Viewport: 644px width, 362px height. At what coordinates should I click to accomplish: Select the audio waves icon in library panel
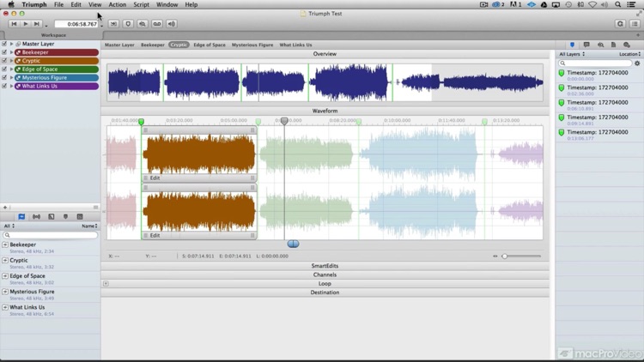36,217
